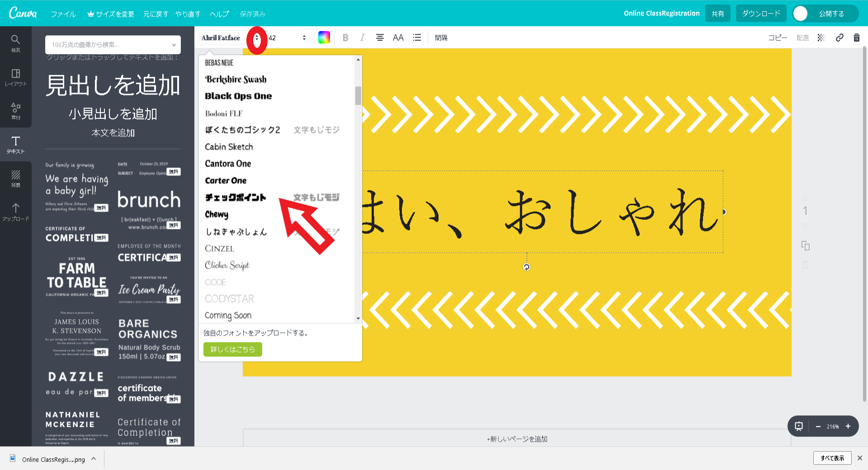Open the layouts (レイアウト) sidebar panel

tap(15, 77)
